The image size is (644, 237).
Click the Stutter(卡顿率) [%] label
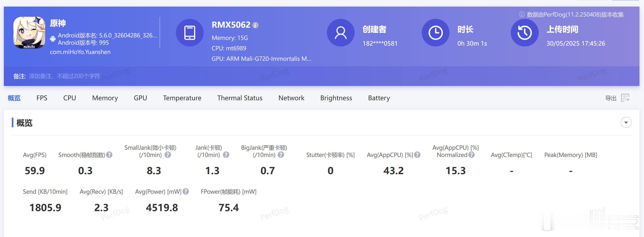click(x=330, y=155)
